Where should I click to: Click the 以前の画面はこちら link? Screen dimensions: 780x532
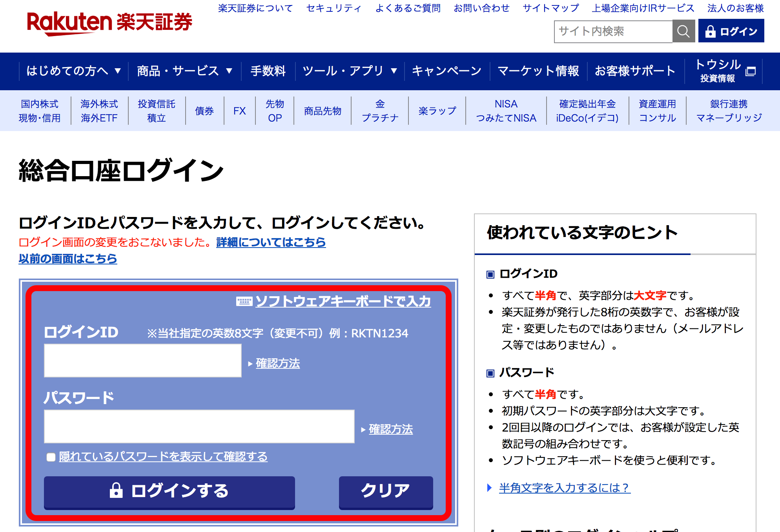tap(68, 259)
